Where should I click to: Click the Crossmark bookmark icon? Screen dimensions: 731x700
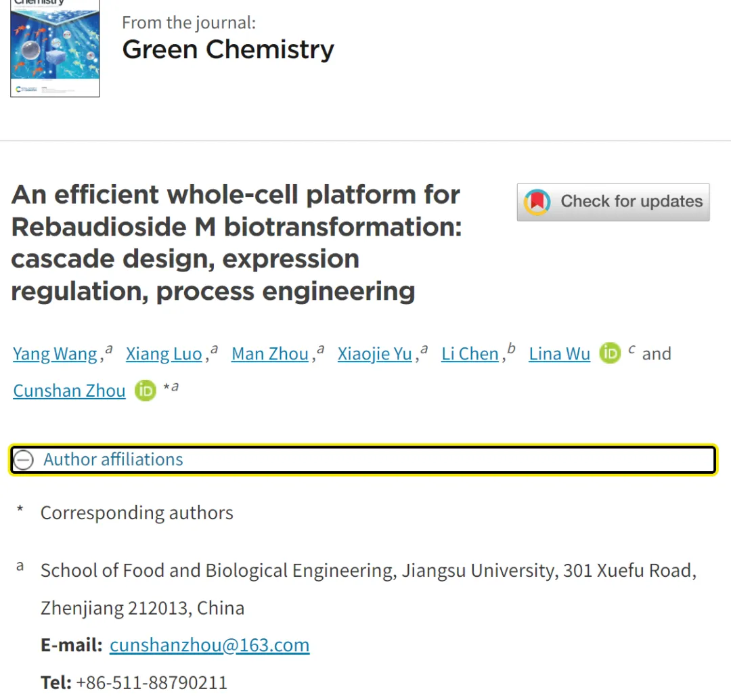[538, 202]
